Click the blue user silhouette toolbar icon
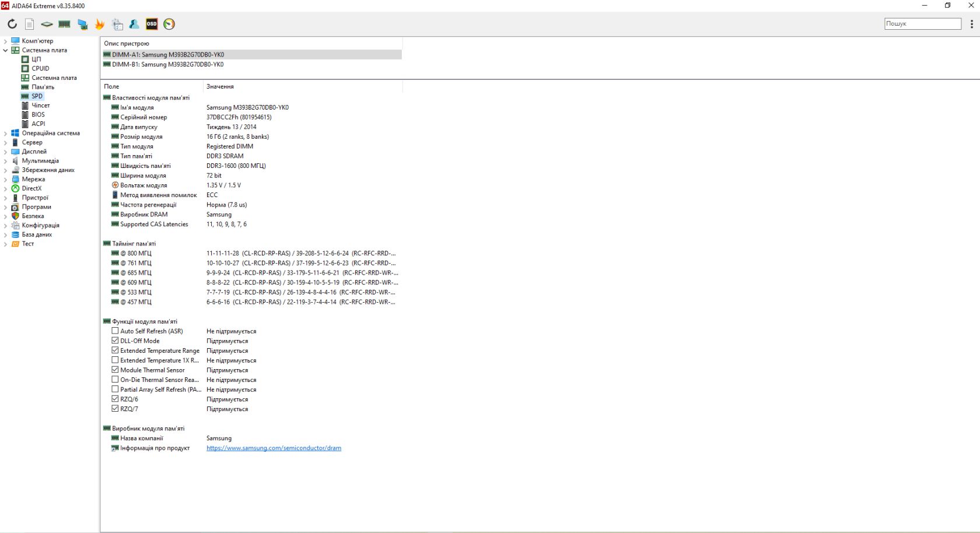The image size is (980, 533). coord(134,24)
